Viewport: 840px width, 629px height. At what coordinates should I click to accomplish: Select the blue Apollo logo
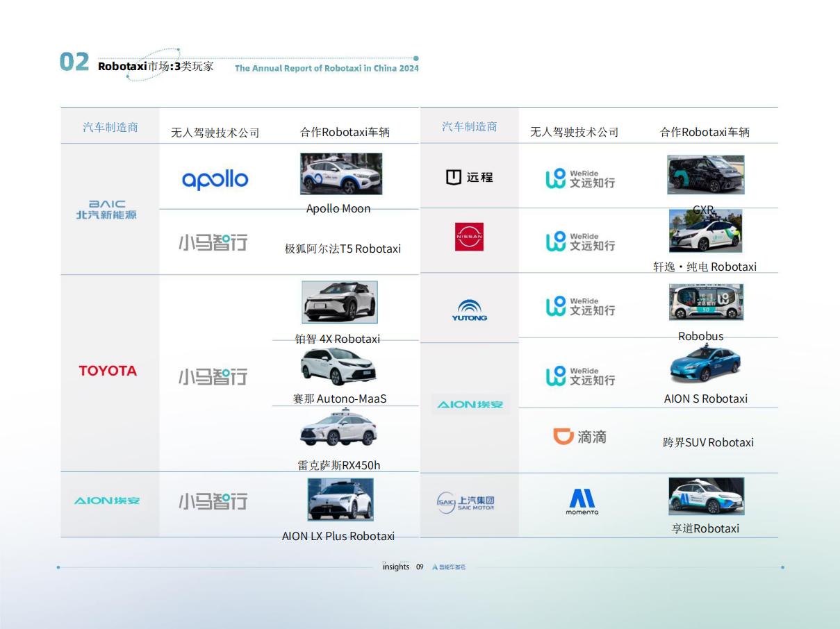click(215, 179)
